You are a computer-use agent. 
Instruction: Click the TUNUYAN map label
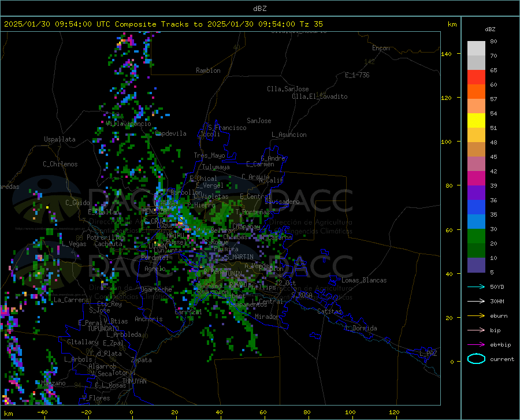[134, 381]
